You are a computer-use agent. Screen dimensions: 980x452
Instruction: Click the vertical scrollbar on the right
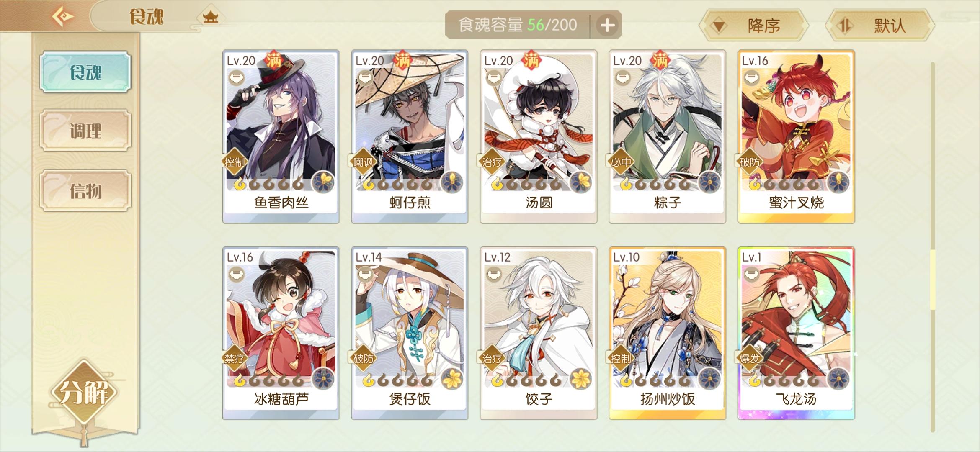[x=933, y=247]
